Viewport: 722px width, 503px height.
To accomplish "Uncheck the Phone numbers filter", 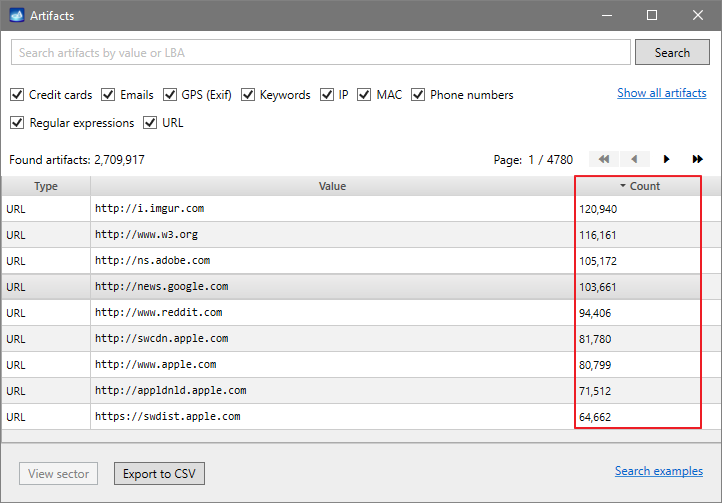I will (x=418, y=95).
